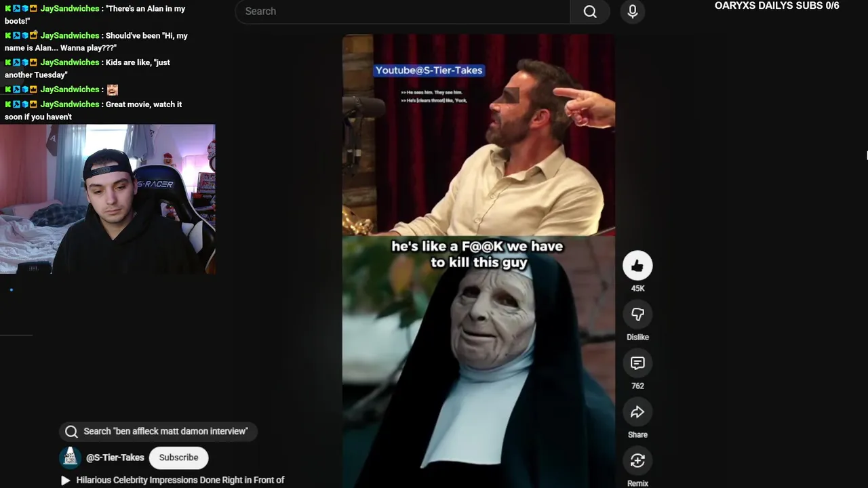The image size is (868, 488).
Task: Click the magnifier icon in search suggestion chip
Action: (x=71, y=431)
